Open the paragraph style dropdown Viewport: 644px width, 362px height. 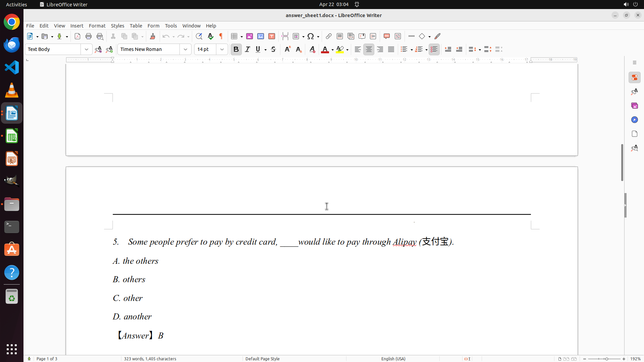tap(87, 49)
